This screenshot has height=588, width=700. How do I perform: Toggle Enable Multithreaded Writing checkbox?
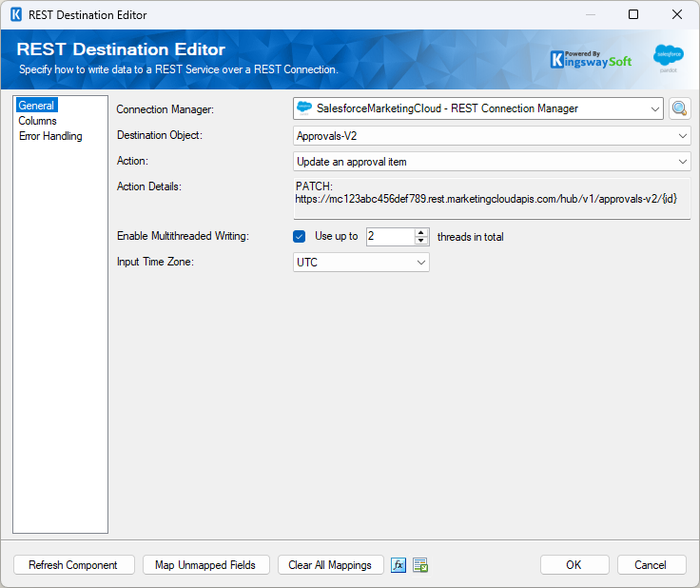[299, 236]
